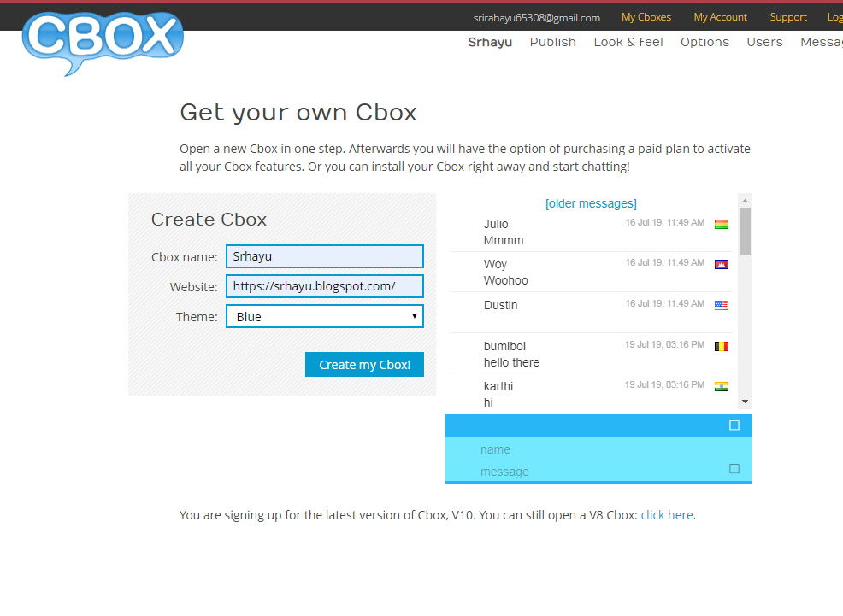
Task: Open the Messages menu
Action: tap(822, 42)
